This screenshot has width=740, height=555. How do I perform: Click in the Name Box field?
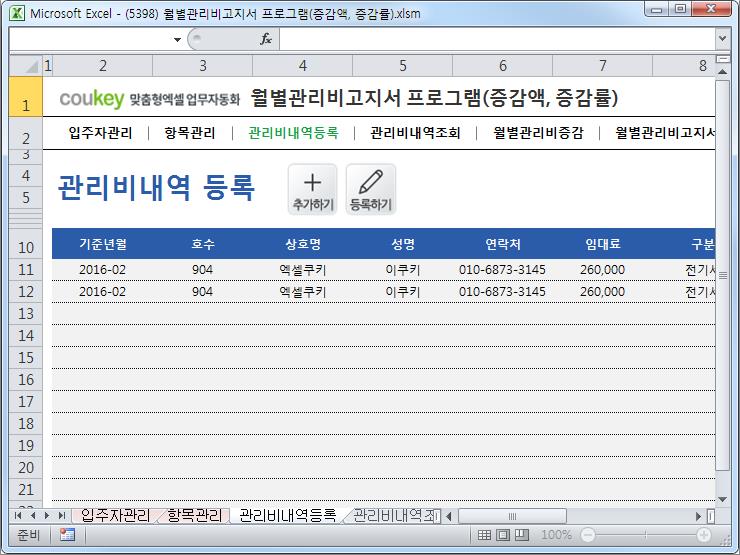coord(90,39)
